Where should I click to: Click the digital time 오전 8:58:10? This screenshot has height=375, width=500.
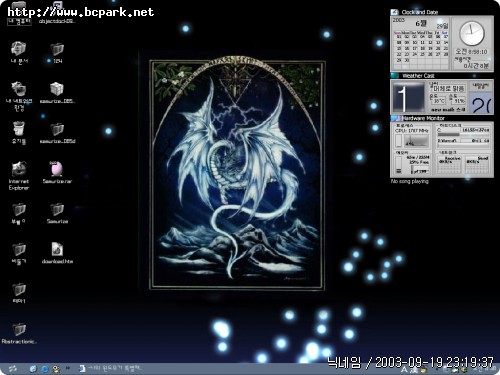(x=471, y=52)
